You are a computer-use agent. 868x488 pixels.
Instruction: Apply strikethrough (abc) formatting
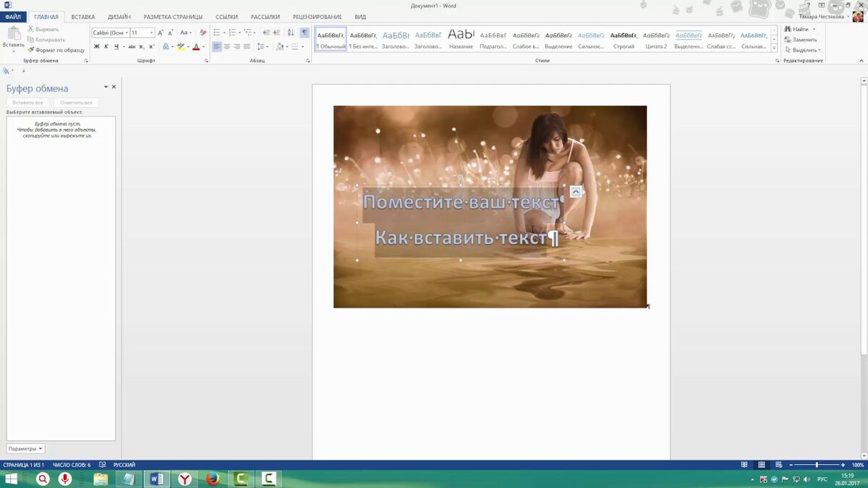click(x=132, y=46)
